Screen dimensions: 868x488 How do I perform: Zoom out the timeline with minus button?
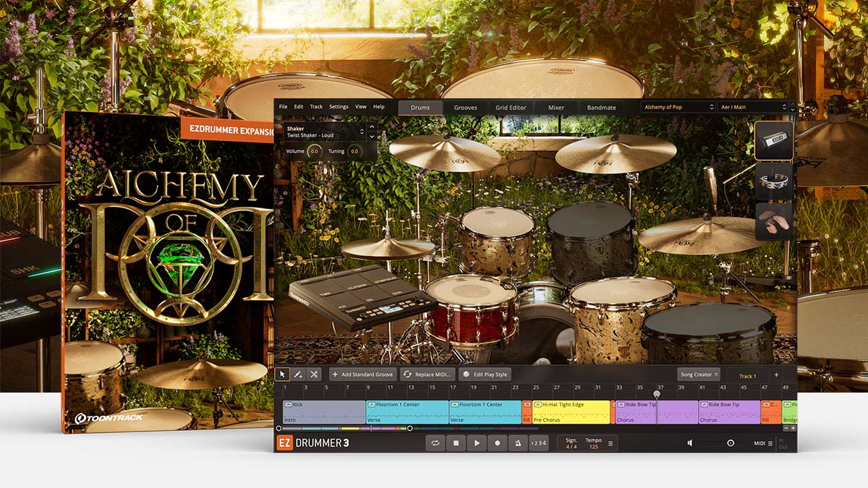point(786,428)
